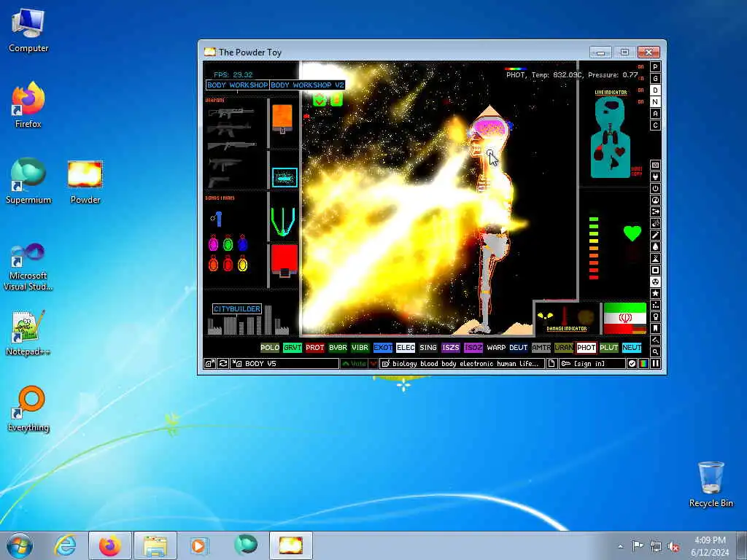747x560 pixels.
Task: Open the Electronics category with the plug icon
Action: tap(655, 176)
